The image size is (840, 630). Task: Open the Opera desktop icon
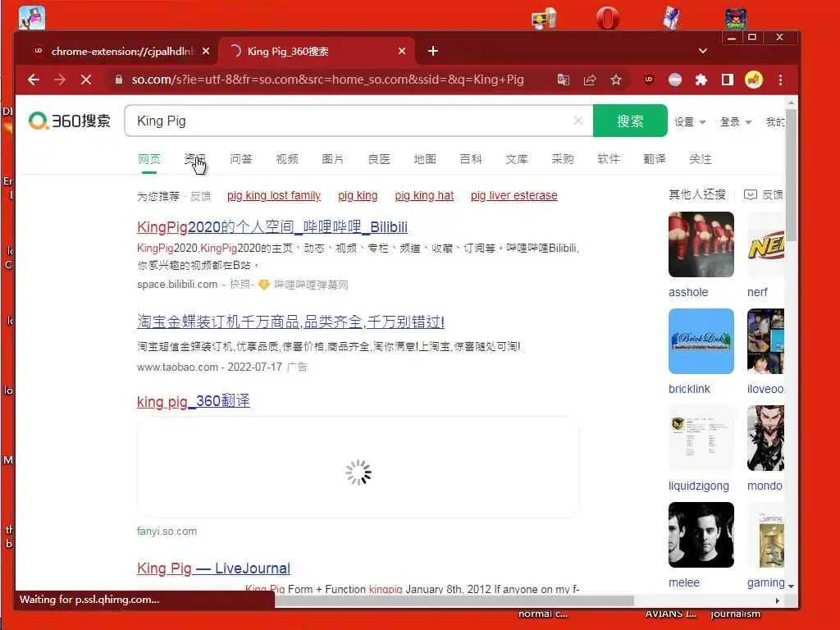(x=608, y=18)
